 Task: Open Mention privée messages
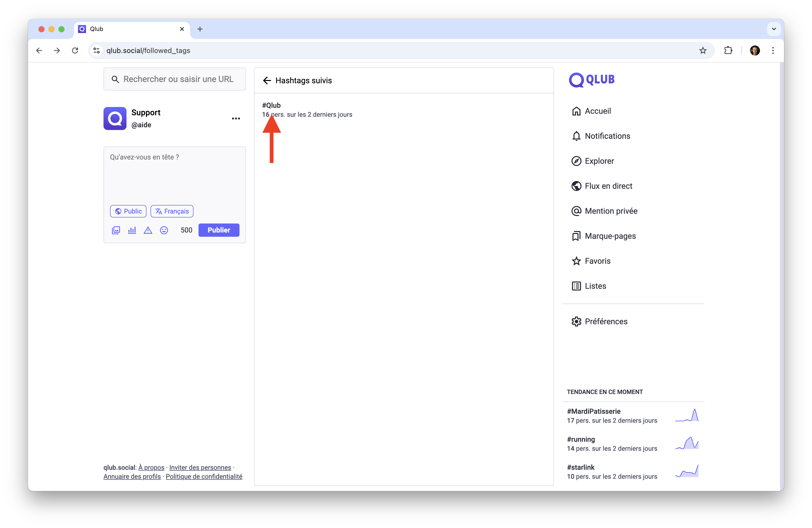pyautogui.click(x=604, y=211)
